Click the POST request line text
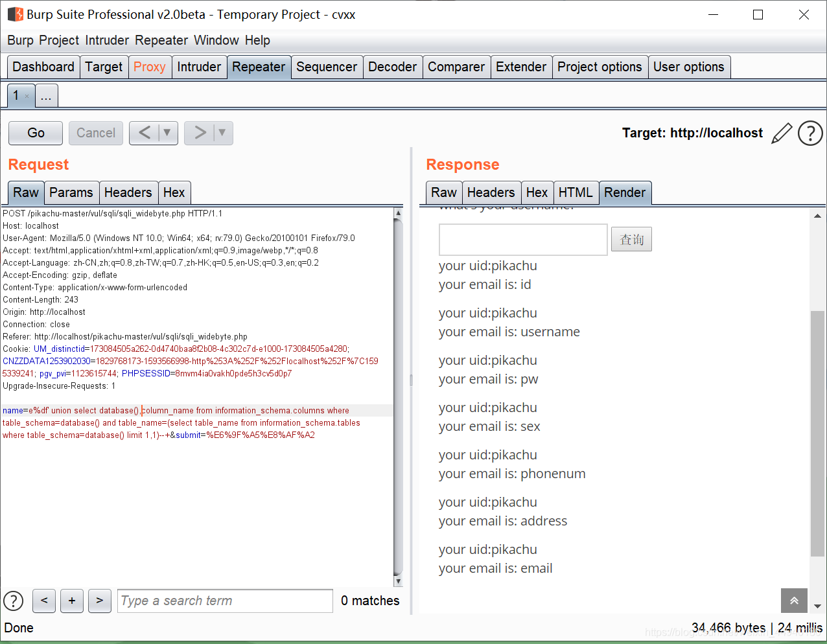Viewport: 827px width, 644px height. click(x=113, y=214)
